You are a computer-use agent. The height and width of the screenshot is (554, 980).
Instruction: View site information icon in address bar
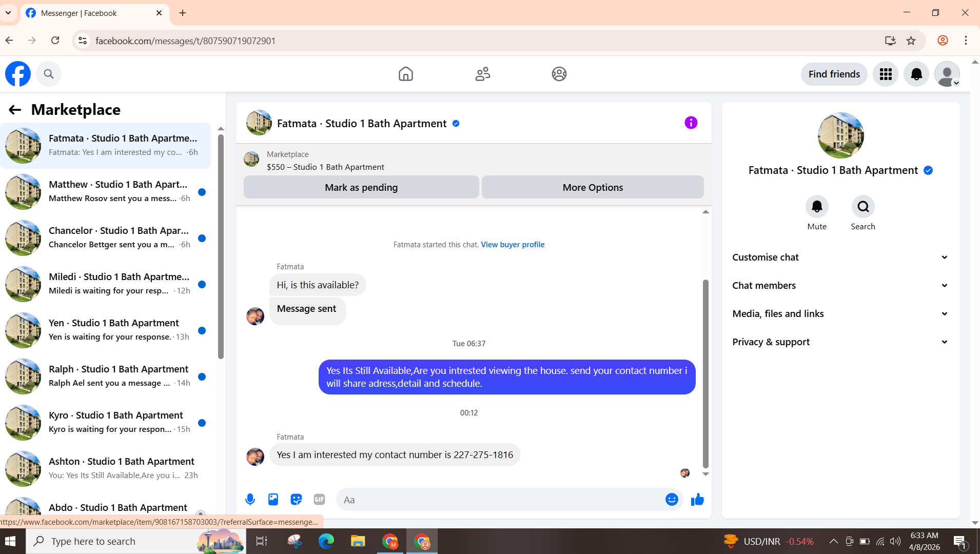coord(83,41)
